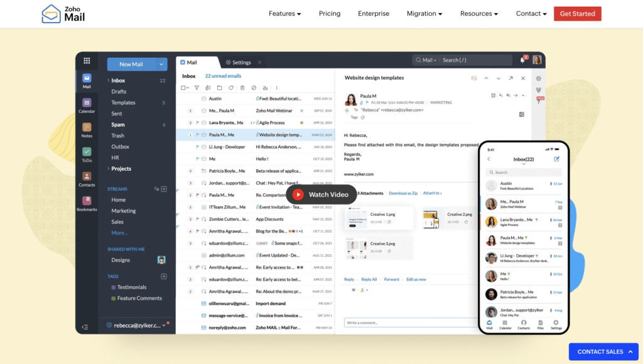Expand the Inbox folder
This screenshot has height=364, width=643.
(x=108, y=80)
